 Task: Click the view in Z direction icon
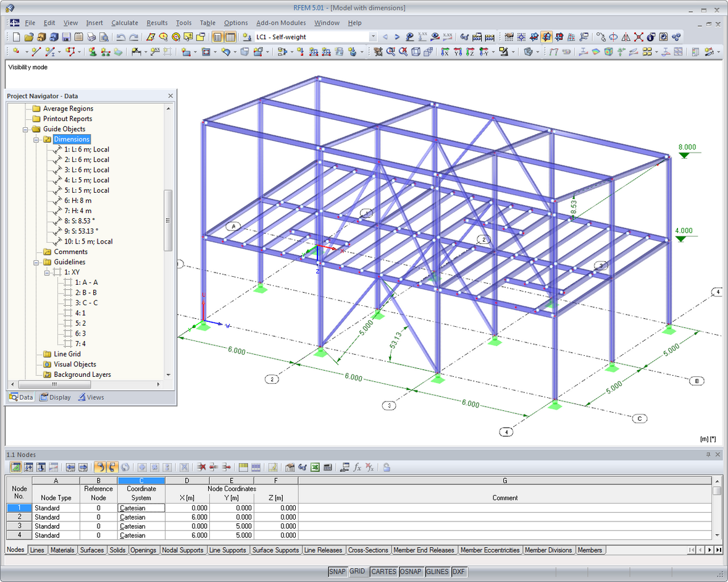(471, 52)
